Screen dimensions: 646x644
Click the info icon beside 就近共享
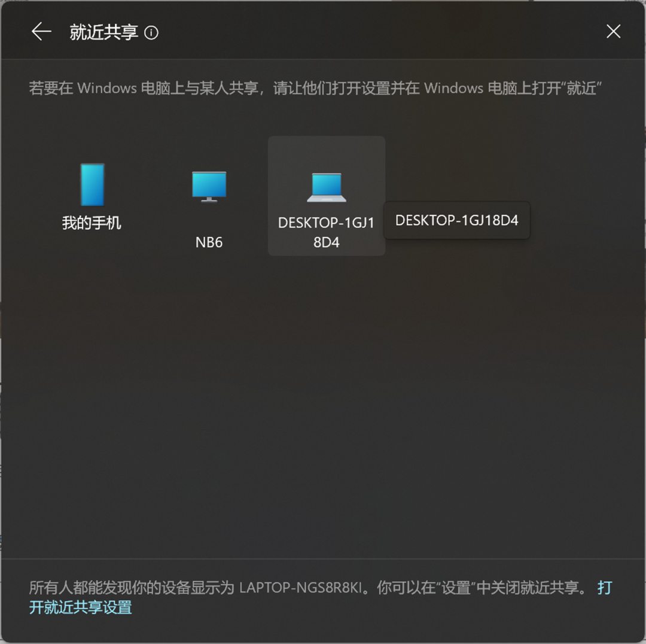coord(151,32)
